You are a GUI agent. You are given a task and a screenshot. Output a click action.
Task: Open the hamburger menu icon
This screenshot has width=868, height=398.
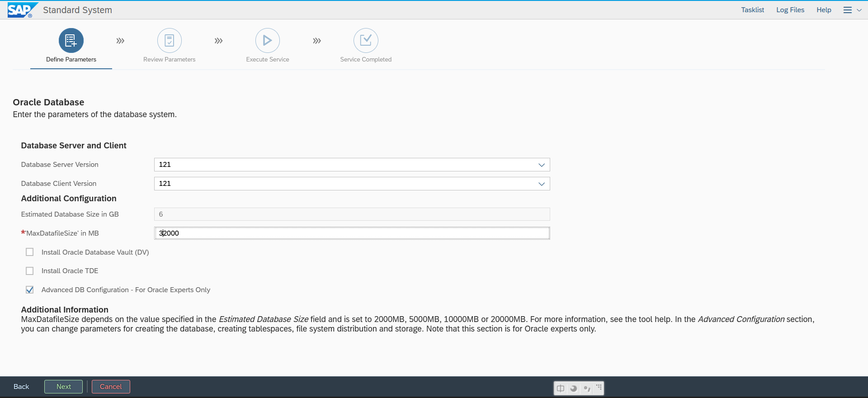[x=848, y=10]
